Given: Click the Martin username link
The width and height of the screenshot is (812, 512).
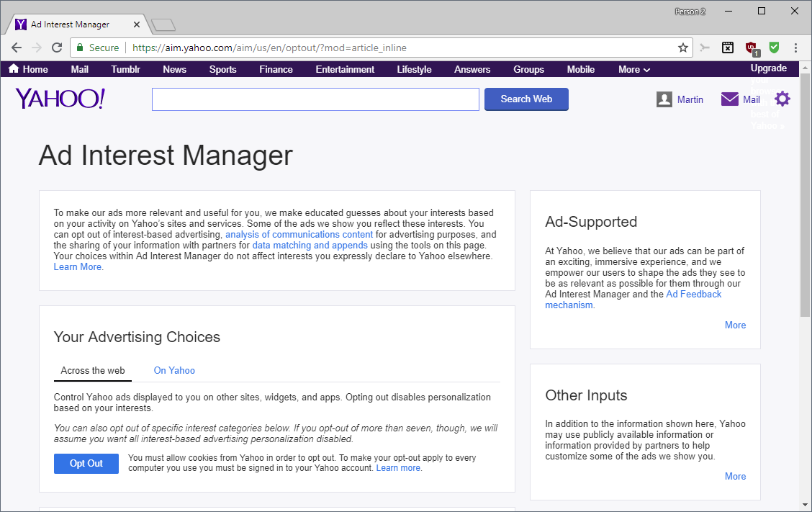Looking at the screenshot, I should (690, 99).
